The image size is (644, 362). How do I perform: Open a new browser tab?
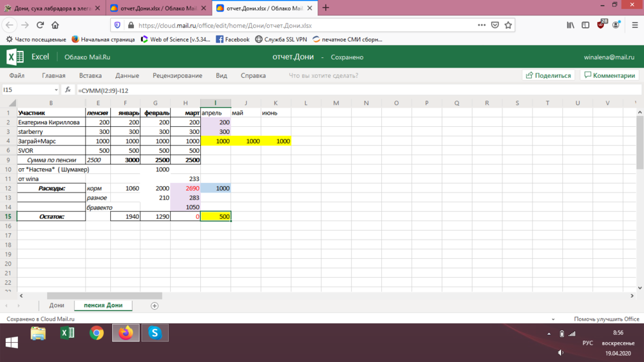tap(326, 8)
